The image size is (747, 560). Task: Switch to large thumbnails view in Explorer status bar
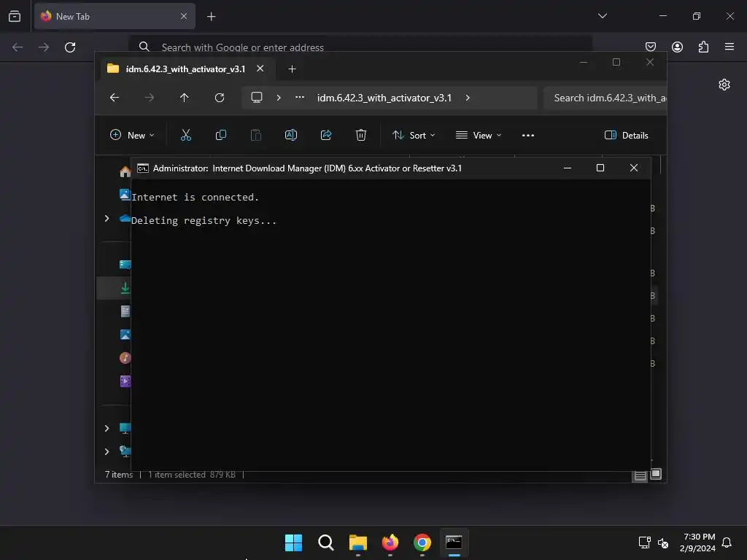[656, 474]
